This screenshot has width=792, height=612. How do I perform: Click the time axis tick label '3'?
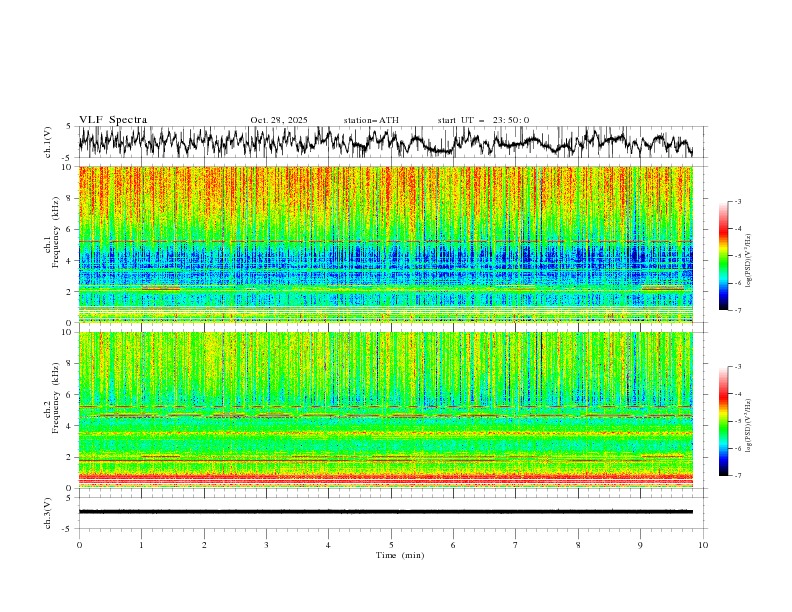[x=266, y=545]
